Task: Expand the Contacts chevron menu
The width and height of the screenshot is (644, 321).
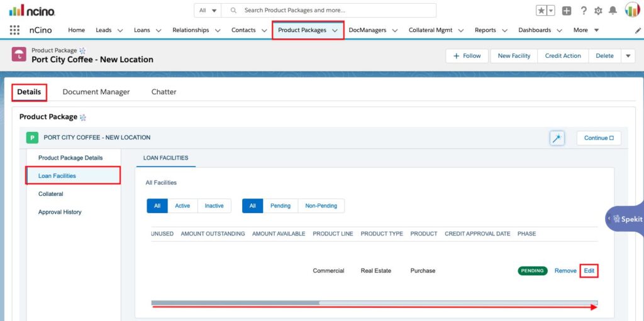Action: click(x=264, y=30)
